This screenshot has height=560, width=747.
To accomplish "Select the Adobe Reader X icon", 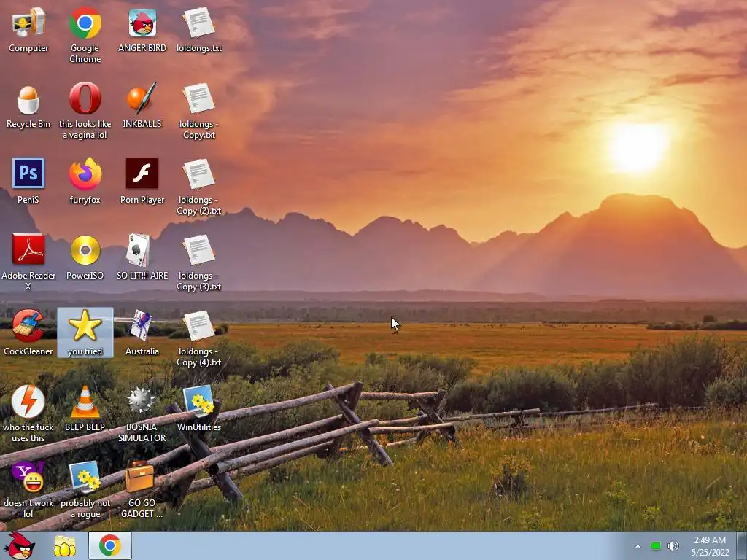I will click(x=28, y=262).
